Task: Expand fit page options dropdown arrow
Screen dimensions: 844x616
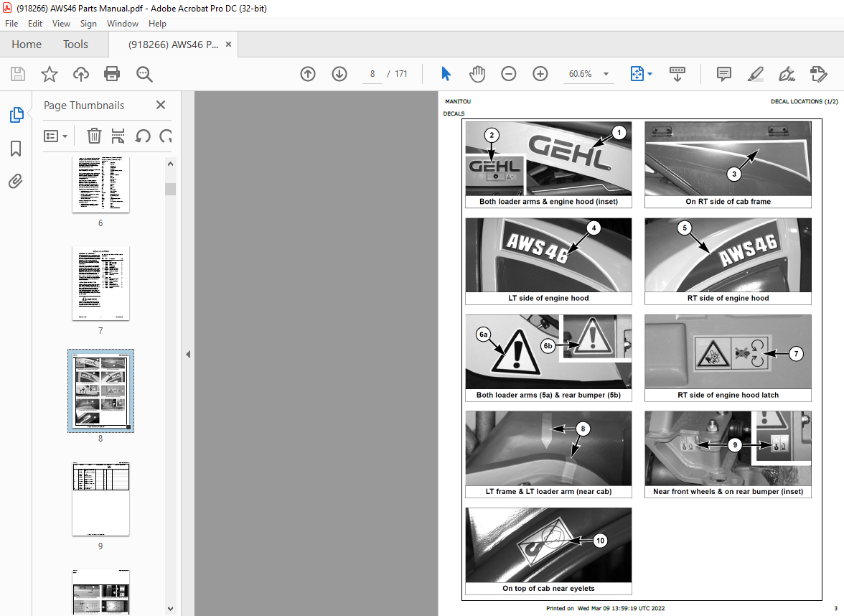Action: click(650, 74)
